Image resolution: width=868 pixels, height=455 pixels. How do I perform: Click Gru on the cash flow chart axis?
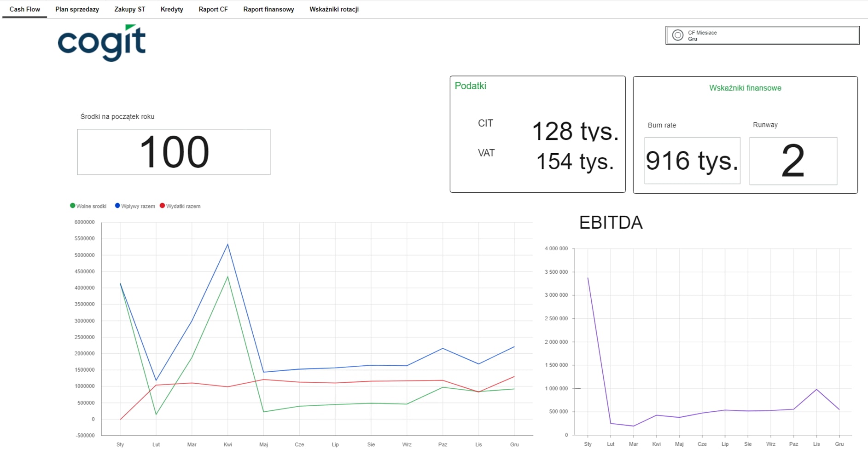point(514,444)
